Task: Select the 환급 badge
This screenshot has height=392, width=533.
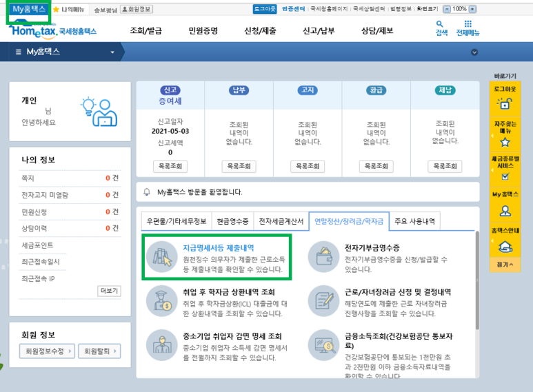Action: pyautogui.click(x=376, y=90)
